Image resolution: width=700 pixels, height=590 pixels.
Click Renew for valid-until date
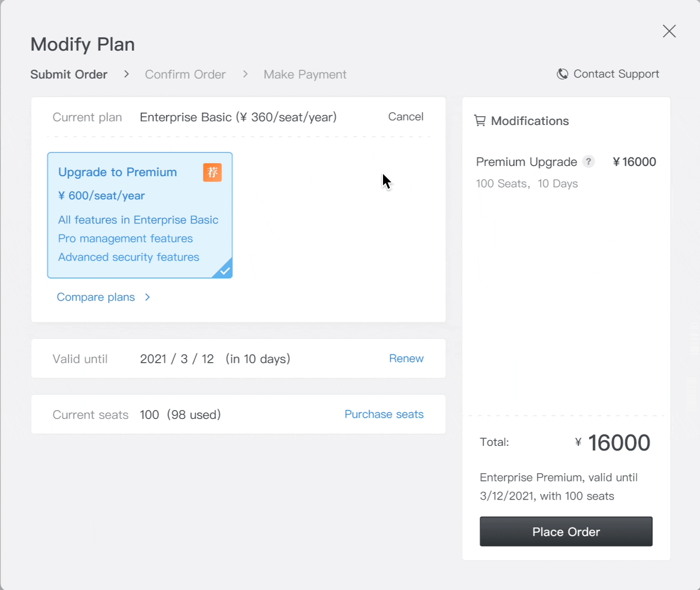(x=406, y=359)
